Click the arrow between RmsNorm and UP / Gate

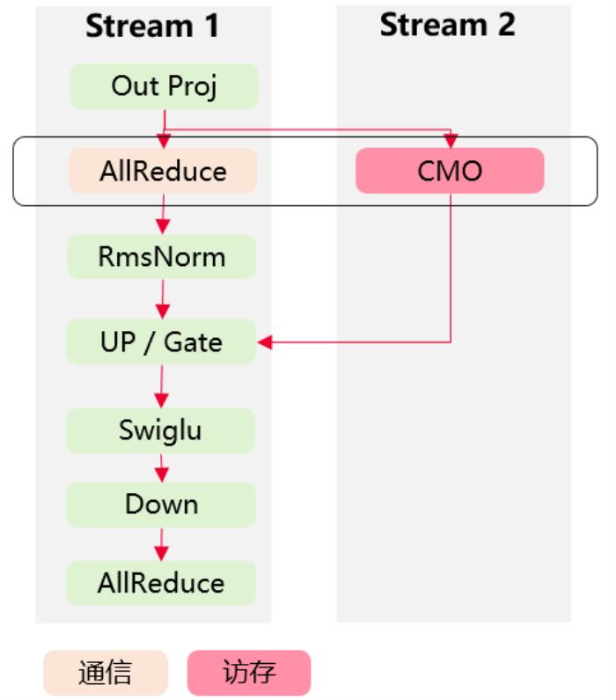162,299
